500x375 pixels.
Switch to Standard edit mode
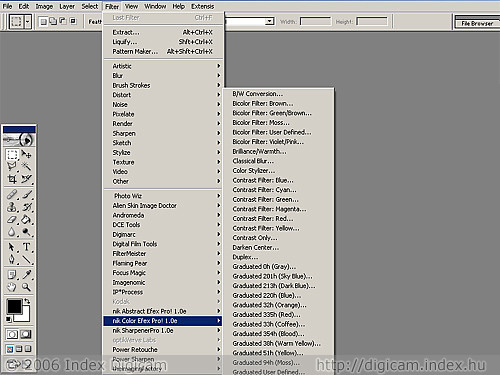(12, 334)
